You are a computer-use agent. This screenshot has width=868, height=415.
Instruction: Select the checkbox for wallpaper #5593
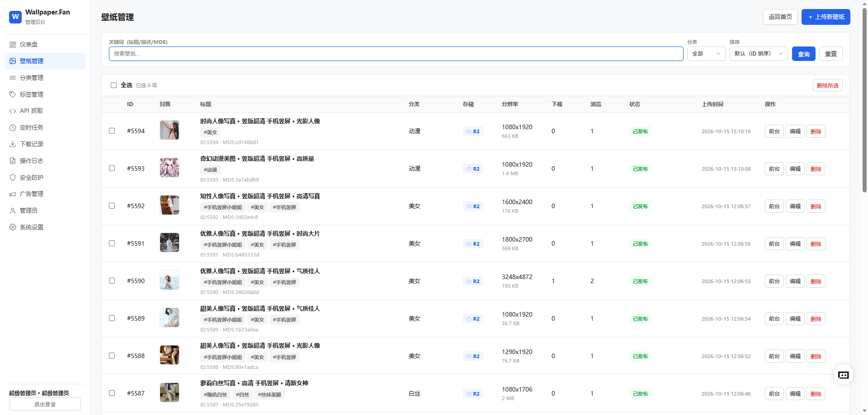click(x=112, y=168)
